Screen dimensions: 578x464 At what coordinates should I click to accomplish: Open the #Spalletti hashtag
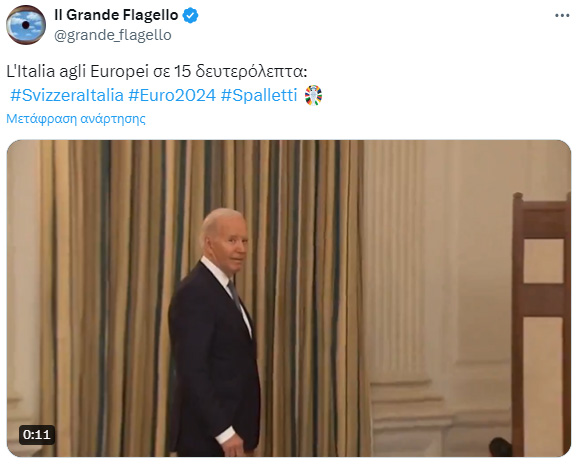click(259, 95)
